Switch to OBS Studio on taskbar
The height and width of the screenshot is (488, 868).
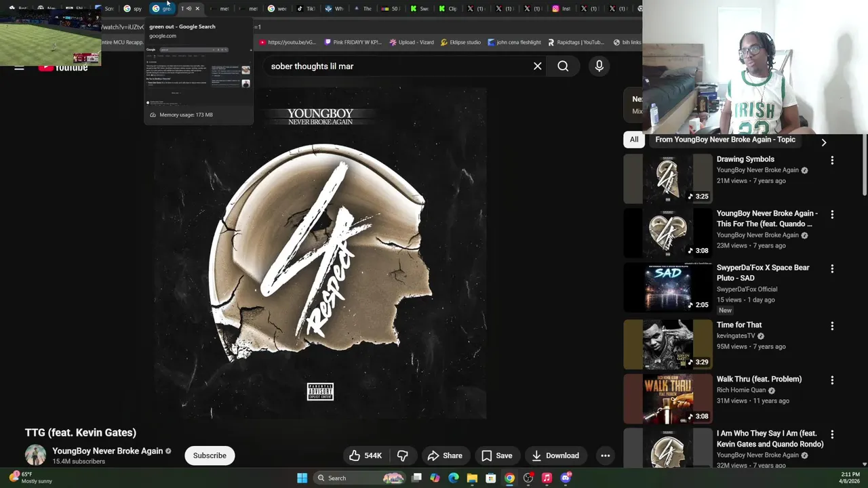point(528,478)
